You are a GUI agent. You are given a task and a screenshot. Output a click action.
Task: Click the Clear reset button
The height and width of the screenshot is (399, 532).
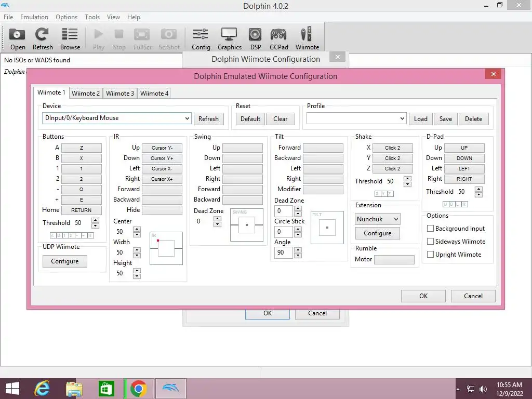(x=280, y=119)
